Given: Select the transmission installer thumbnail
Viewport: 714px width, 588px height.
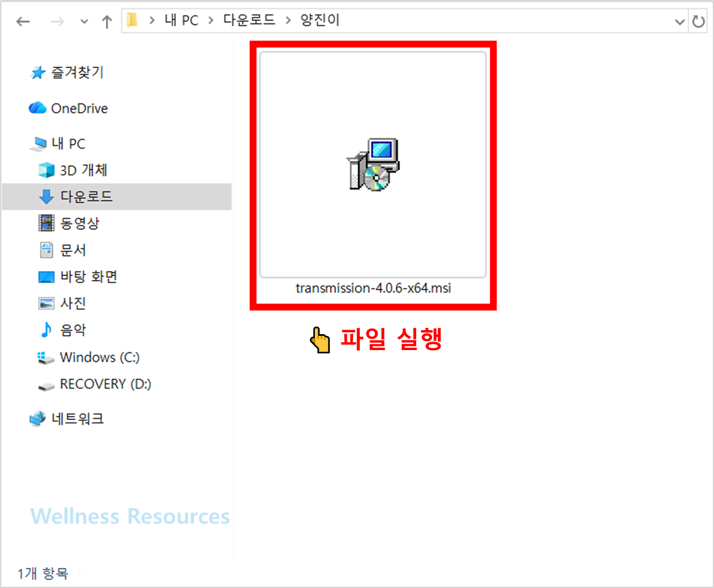Looking at the screenshot, I should click(373, 165).
